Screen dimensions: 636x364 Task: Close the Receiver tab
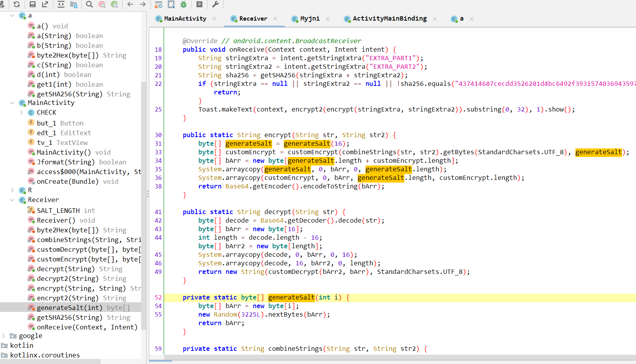pyautogui.click(x=275, y=19)
